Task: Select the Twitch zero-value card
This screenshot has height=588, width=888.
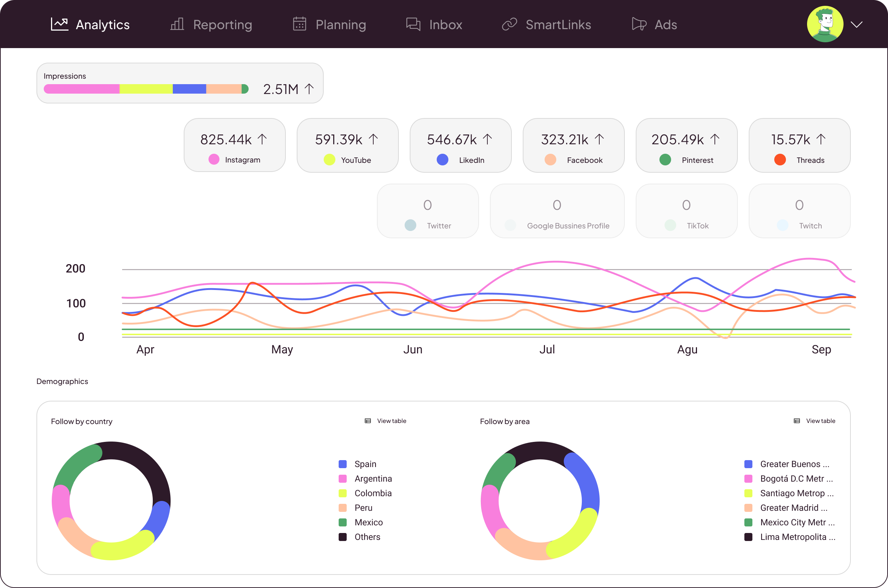Action: click(x=799, y=211)
